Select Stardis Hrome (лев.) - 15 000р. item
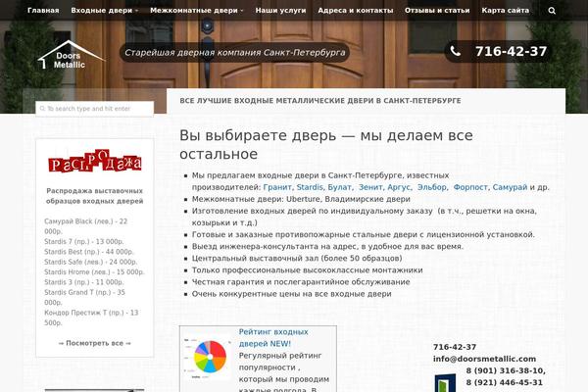Viewport: 588px width, 392px height. click(94, 272)
